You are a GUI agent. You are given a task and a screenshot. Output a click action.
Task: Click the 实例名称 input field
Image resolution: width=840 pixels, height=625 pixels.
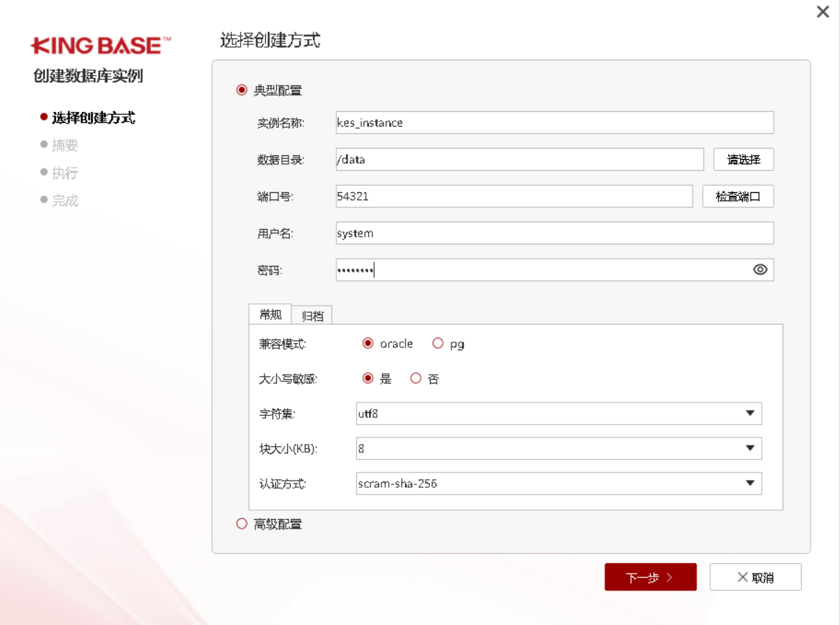point(554,123)
